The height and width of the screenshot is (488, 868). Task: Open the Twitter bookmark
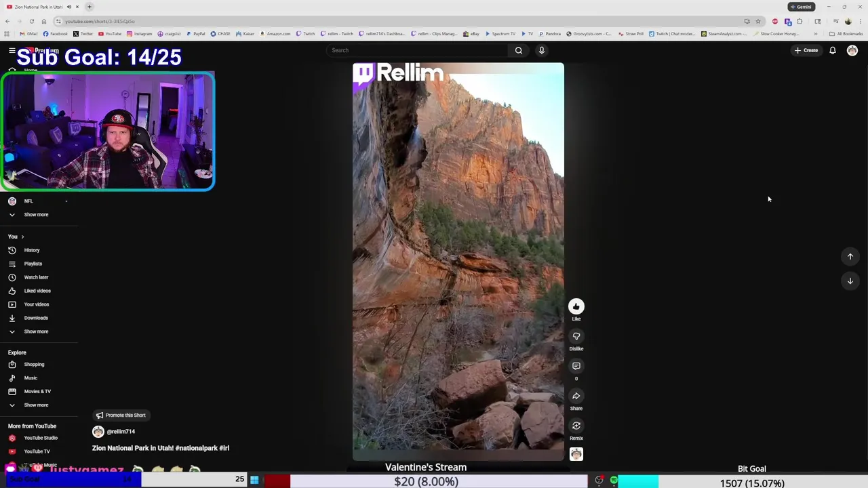[83, 34]
